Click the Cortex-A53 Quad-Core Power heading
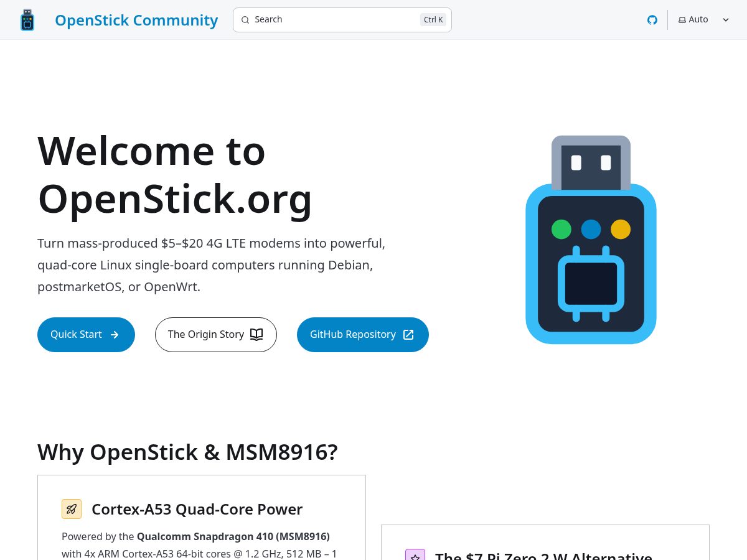Screen dimensions: 747x560 (197, 509)
